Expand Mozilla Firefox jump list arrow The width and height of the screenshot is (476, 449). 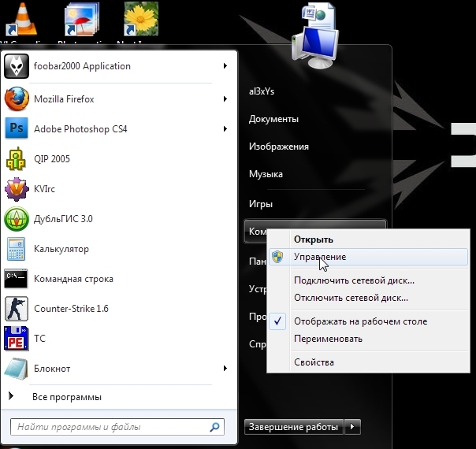[x=225, y=99]
